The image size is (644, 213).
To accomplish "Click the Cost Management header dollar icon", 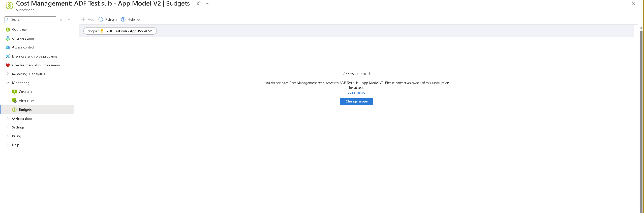I will pos(9,5).
